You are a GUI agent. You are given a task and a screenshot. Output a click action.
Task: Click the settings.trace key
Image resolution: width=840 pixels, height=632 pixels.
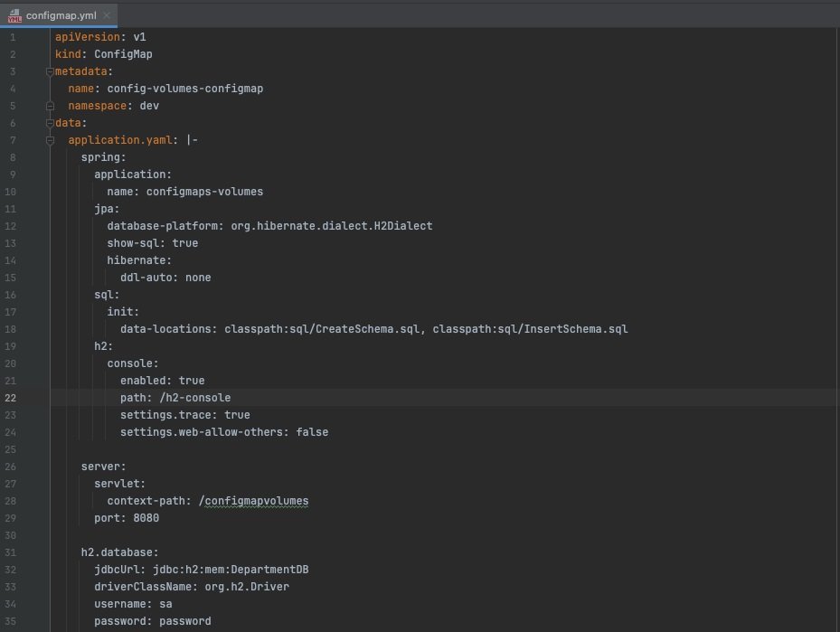coord(165,415)
